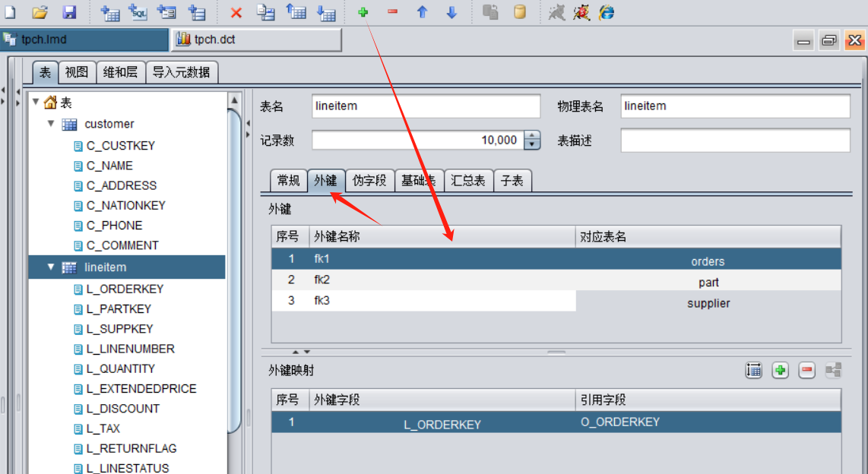Image resolution: width=868 pixels, height=474 pixels.
Task: Select the 伪字段 tab
Action: click(369, 181)
